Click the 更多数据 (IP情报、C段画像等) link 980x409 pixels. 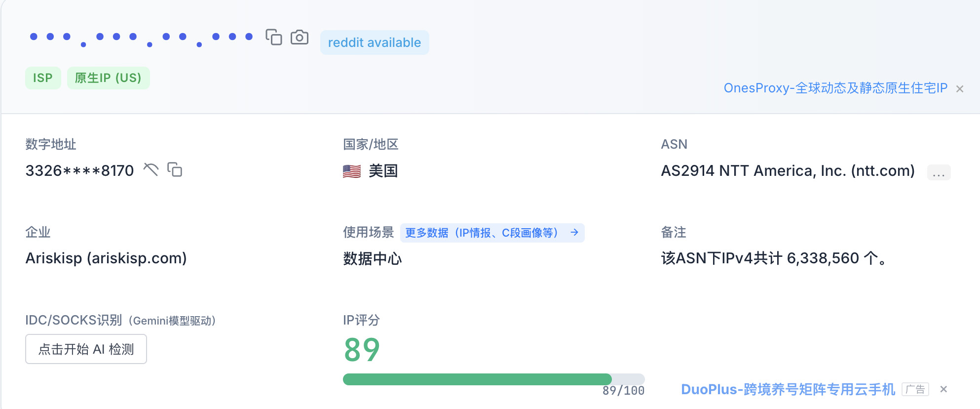click(x=492, y=233)
